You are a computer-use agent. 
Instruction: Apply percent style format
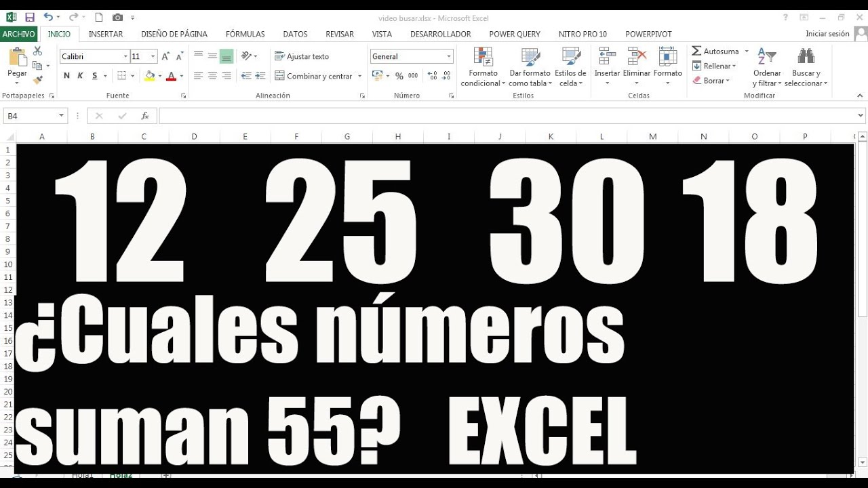399,76
